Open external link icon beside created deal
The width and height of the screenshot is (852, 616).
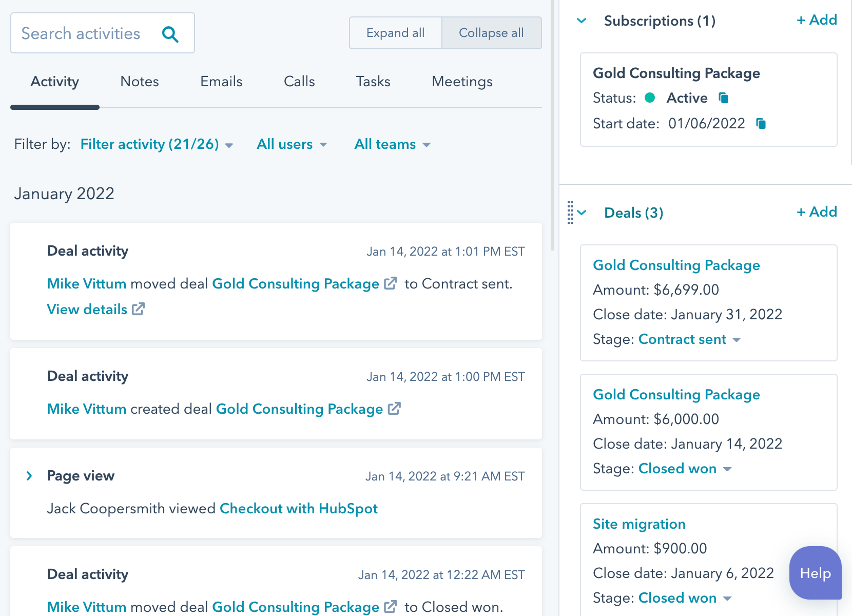394,409
